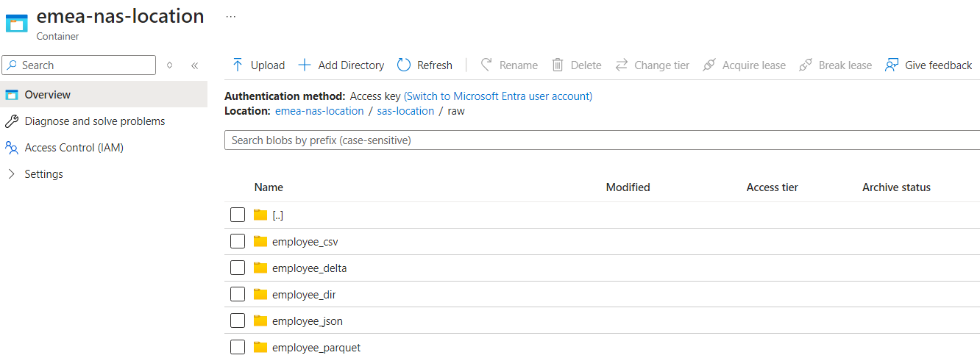Image resolution: width=980 pixels, height=358 pixels.
Task: Click the Diagnose and solve problems wrench icon
Action: tap(12, 121)
